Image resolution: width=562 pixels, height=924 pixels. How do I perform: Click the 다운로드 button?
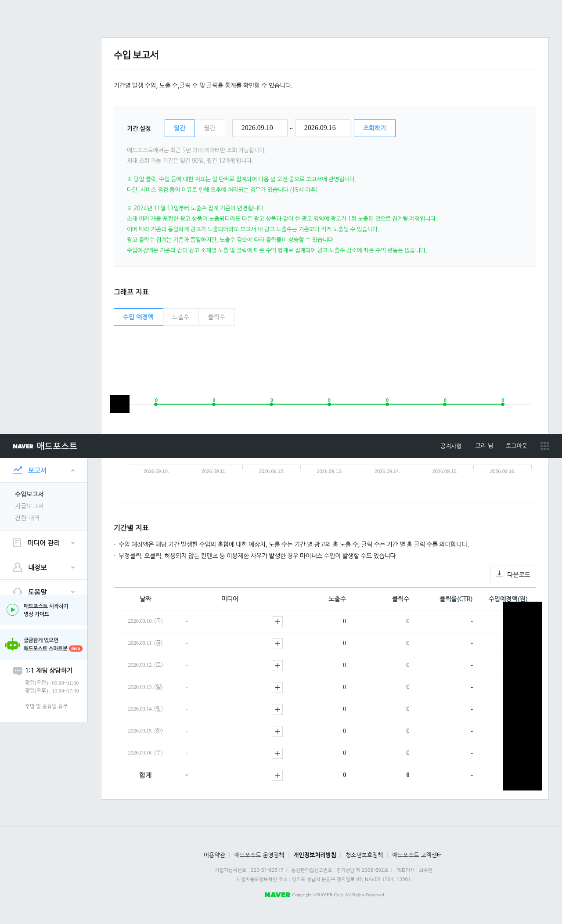point(513,574)
